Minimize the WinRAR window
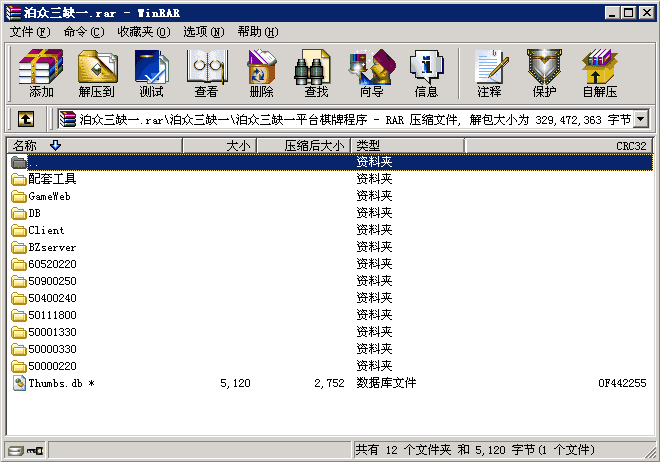The image size is (660, 462). pos(612,13)
